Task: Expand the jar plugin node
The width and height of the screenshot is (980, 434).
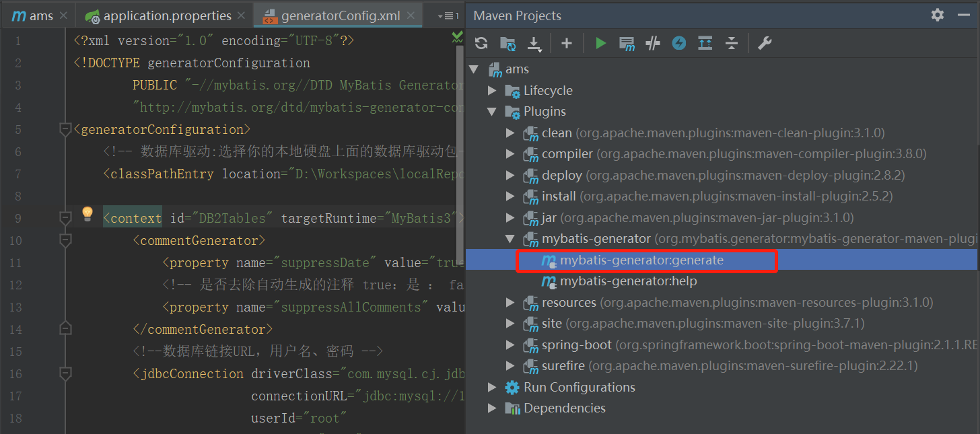Action: pyautogui.click(x=511, y=218)
